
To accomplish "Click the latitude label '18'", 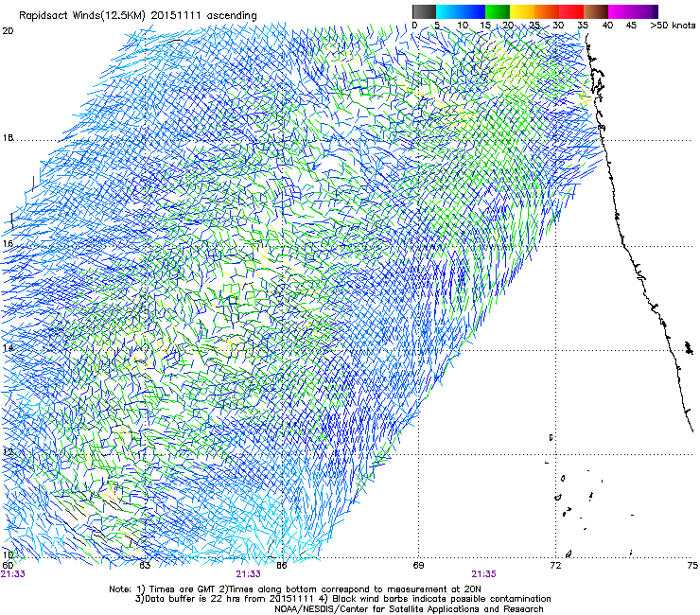I will tap(8, 137).
